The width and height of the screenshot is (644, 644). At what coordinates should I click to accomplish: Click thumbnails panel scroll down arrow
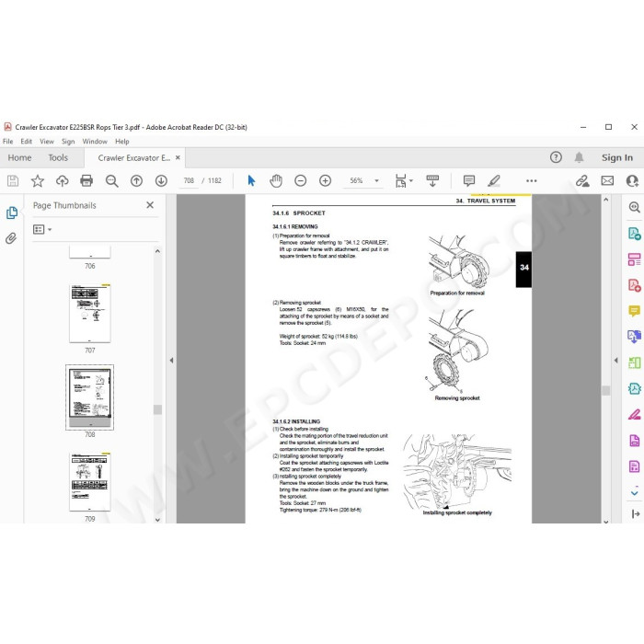coord(157,520)
